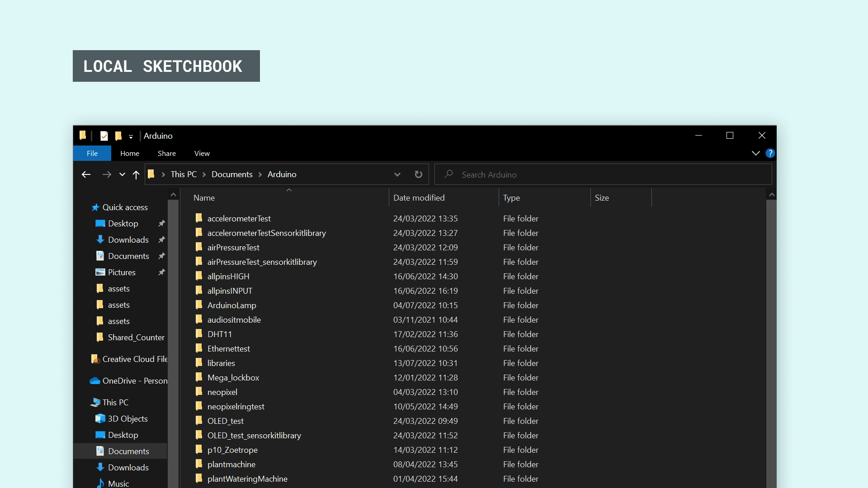Screen dimensions: 868x488
Task: Open 3D Objects in navigation pane
Action: coord(127,419)
